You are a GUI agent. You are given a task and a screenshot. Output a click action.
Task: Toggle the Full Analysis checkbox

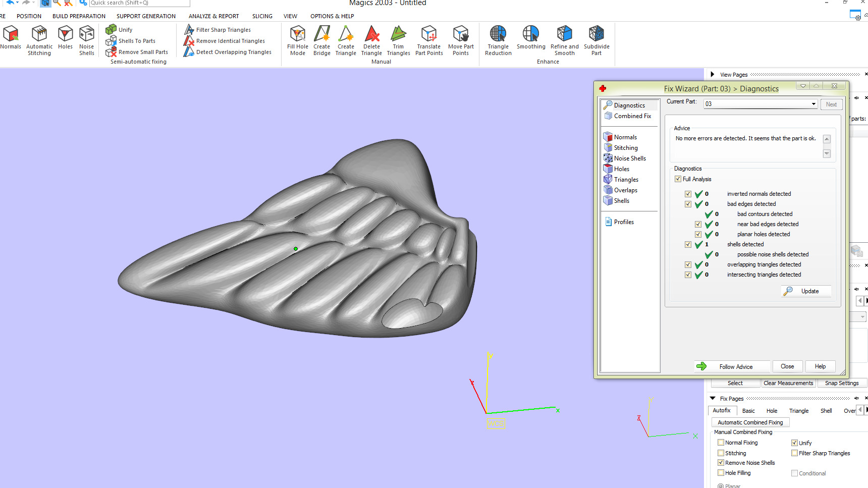678,179
